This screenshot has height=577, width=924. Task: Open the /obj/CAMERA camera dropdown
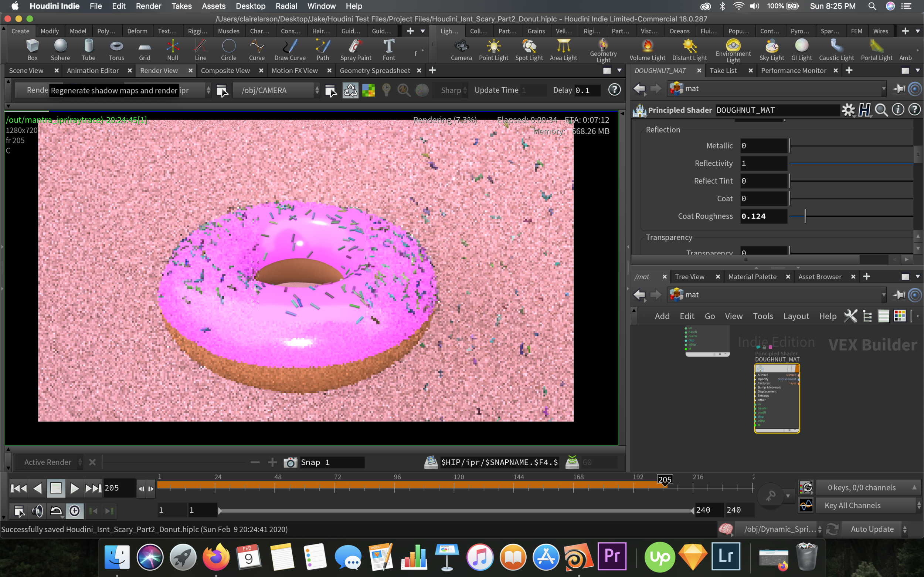coord(277,91)
